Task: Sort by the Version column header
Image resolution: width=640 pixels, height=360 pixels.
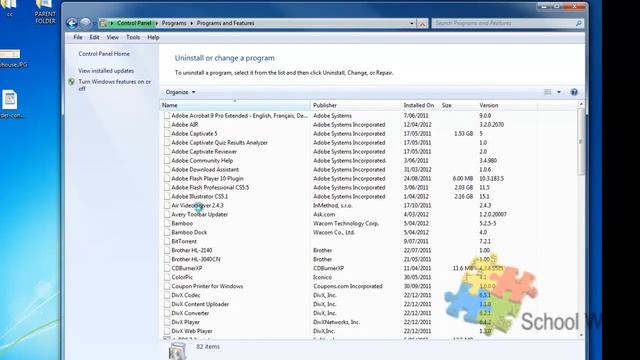Action: (x=507, y=105)
